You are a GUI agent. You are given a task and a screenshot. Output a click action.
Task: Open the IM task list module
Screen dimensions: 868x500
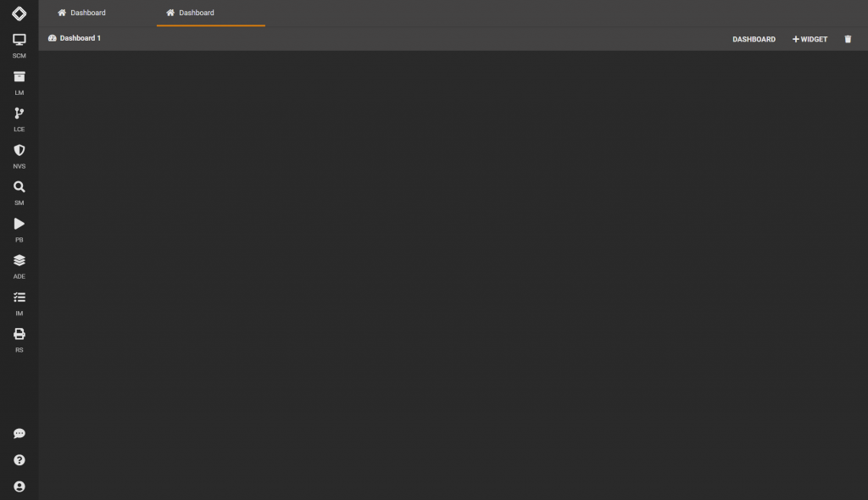tap(19, 303)
